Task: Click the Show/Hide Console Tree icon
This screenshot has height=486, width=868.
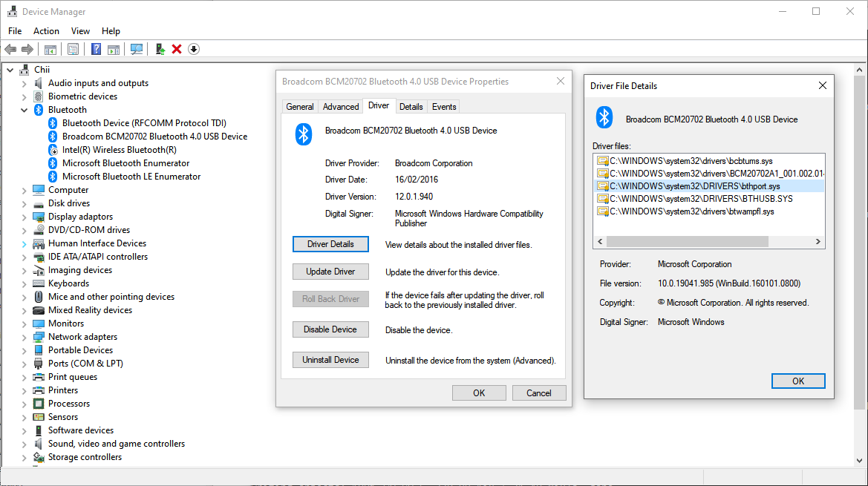Action: [x=50, y=49]
